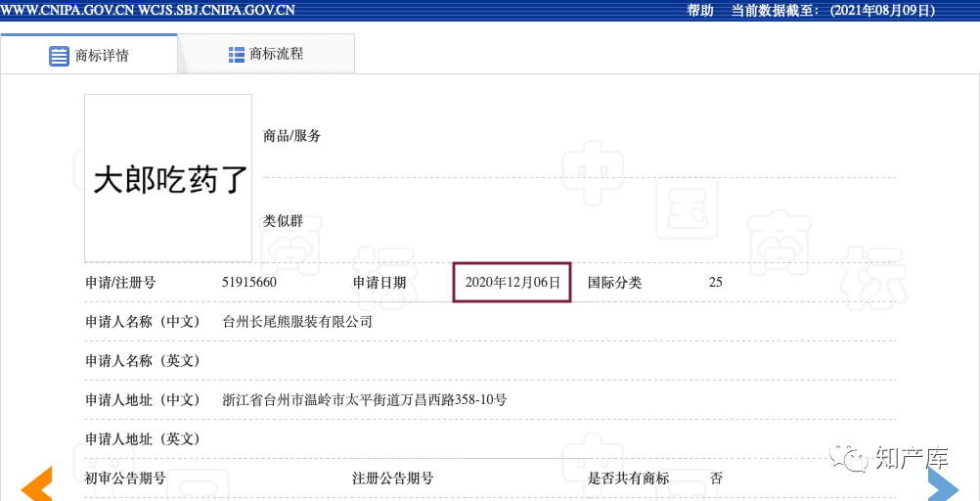Viewport: 980px width, 501px height.
Task: Go to next record with blue arrow
Action: point(943,484)
